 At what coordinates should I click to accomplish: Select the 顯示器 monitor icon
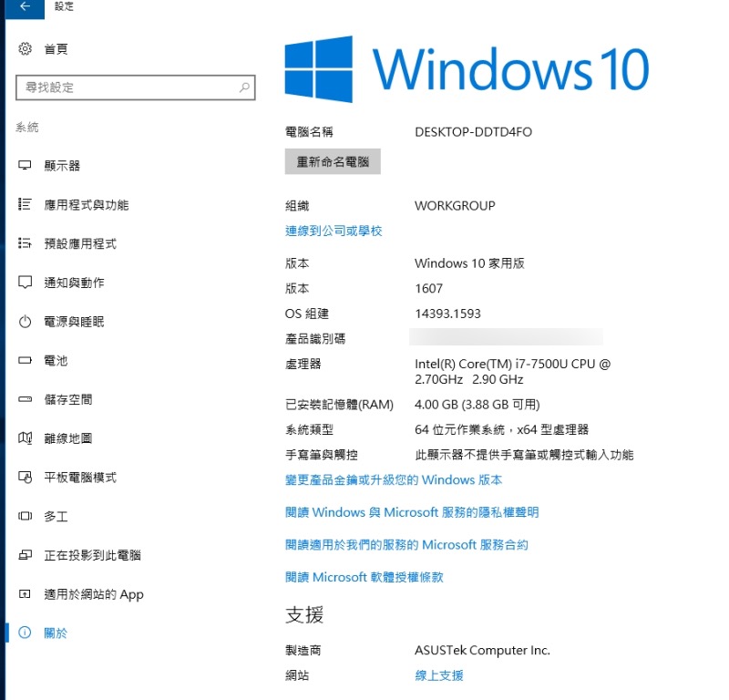tap(25, 166)
